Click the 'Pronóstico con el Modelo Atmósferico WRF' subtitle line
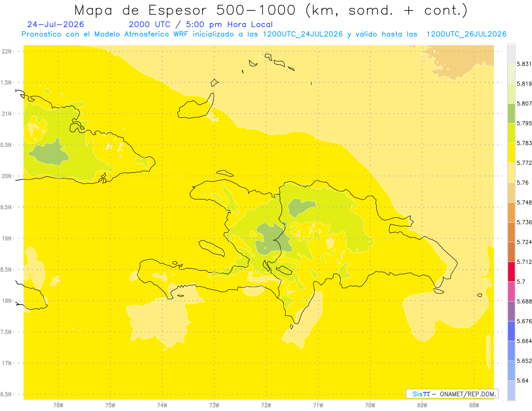Image resolution: width=532 pixels, height=411 pixels. tap(264, 34)
